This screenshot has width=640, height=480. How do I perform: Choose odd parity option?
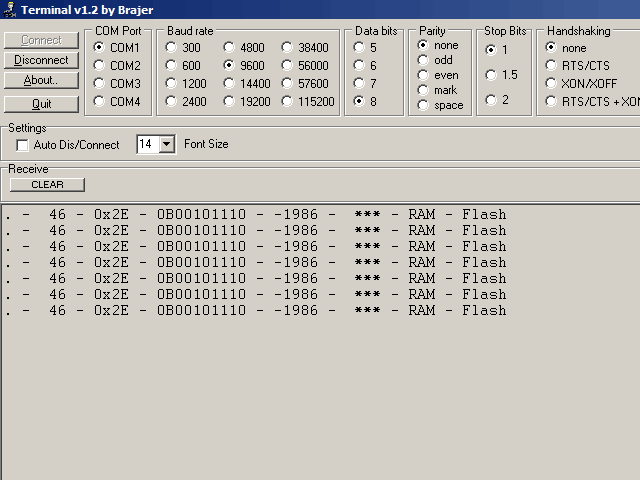424,60
